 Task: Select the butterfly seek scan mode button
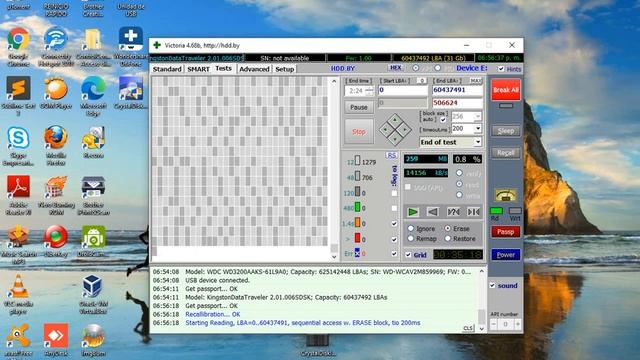pos(473,212)
